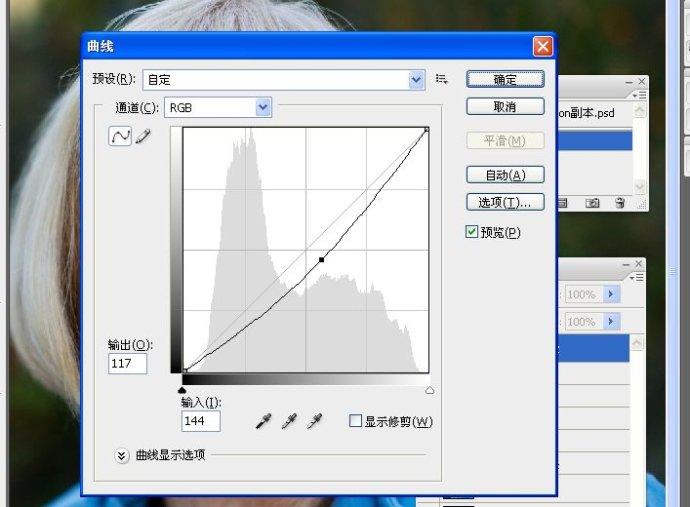Viewport: 690px width, 507px height.
Task: Click the trash icon in background panel
Action: (x=620, y=203)
